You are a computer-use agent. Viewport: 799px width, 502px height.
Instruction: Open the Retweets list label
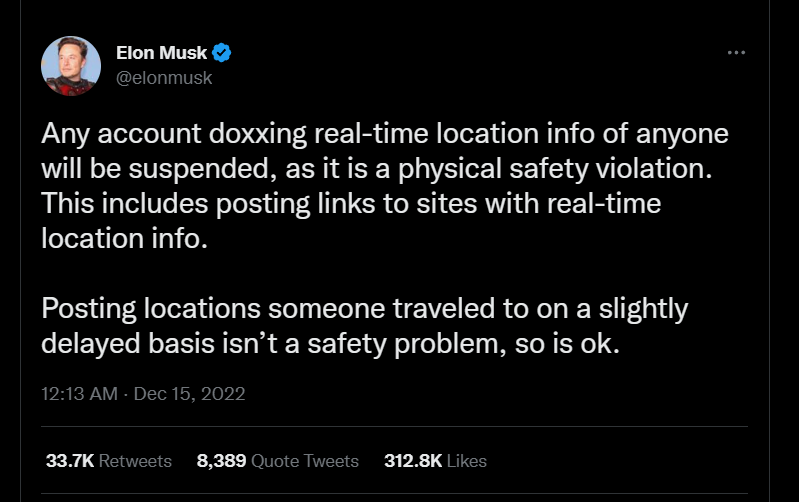[135, 461]
